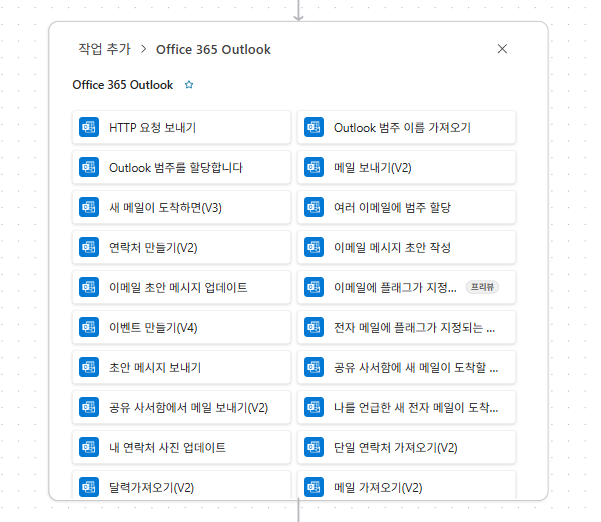
Task: Choose the 초안 메시지 보내기 action
Action: tap(181, 367)
